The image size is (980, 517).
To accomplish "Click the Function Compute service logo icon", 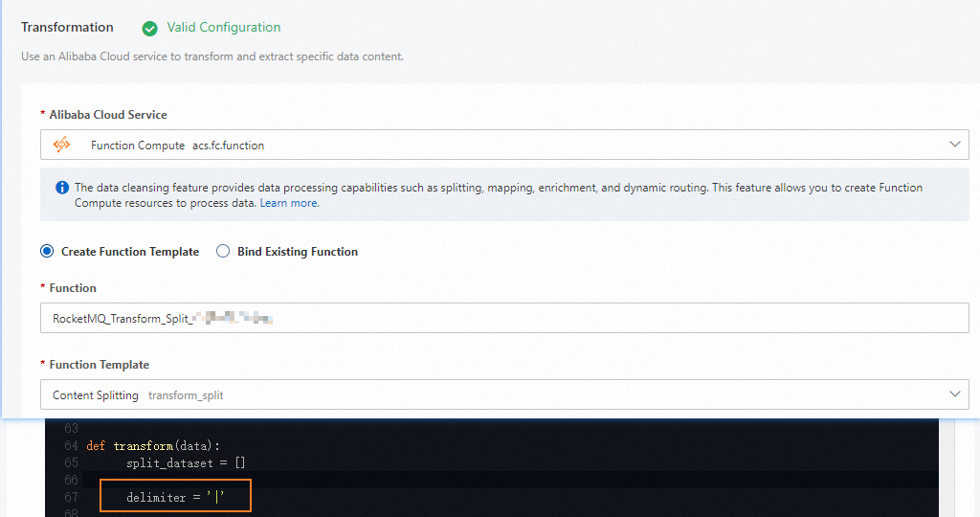I will [x=62, y=145].
